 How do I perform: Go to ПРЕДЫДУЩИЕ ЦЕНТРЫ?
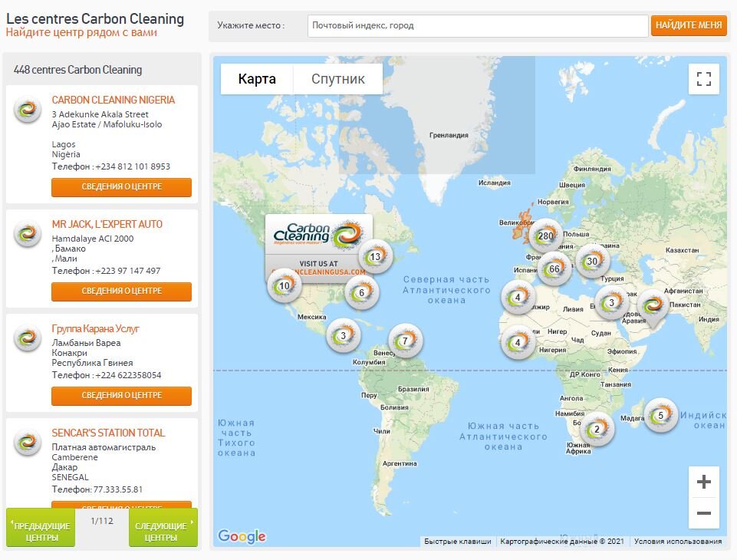41,528
